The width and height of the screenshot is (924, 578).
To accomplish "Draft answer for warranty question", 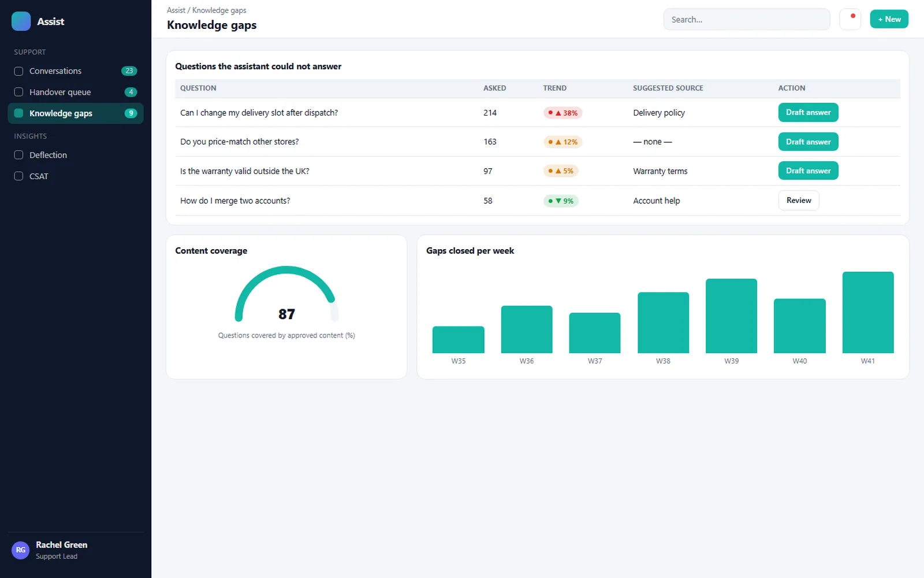I will pyautogui.click(x=808, y=171).
